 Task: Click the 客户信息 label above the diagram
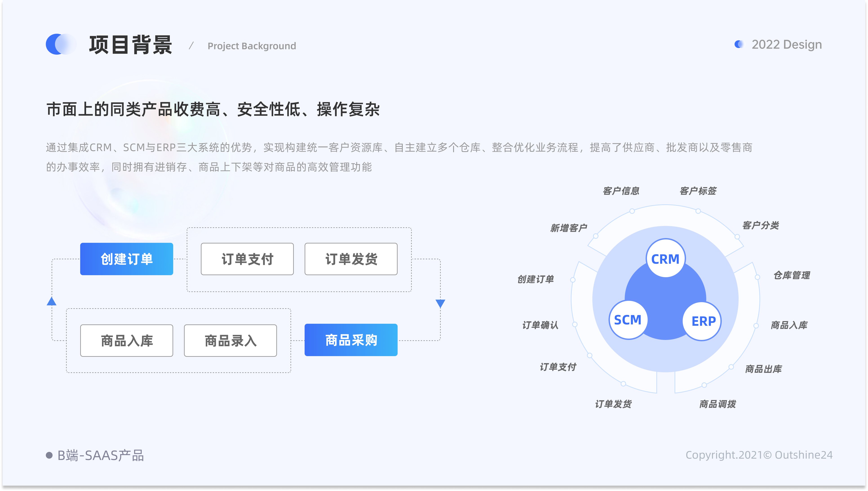point(622,191)
